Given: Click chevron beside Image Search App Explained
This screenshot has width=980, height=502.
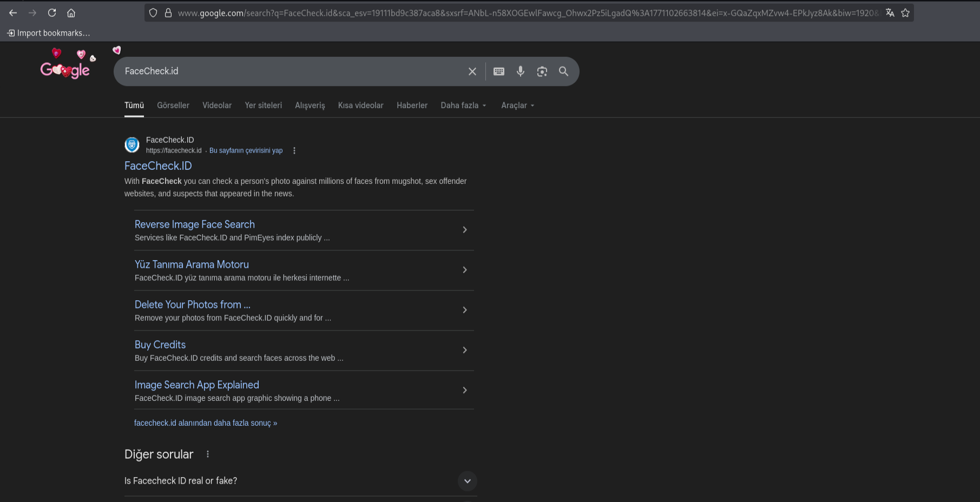Looking at the screenshot, I should [465, 390].
